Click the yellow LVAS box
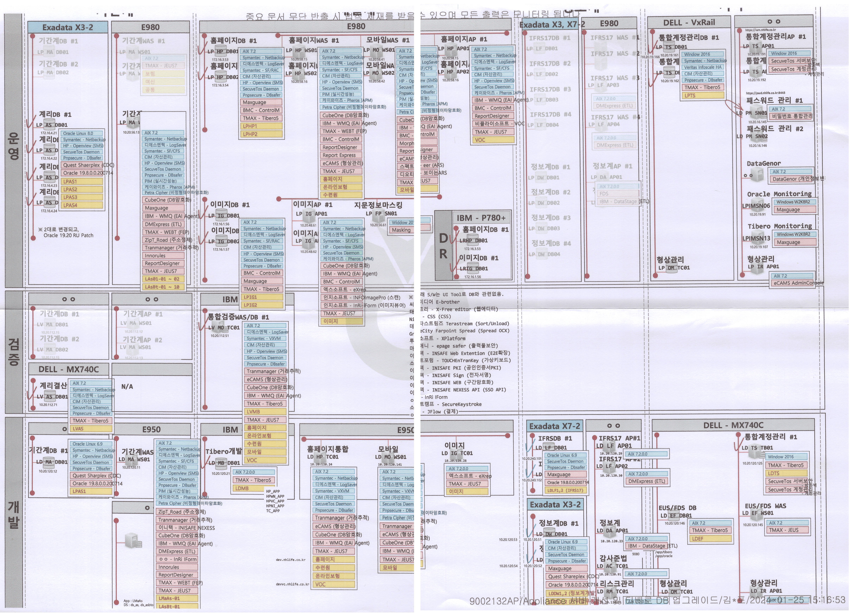This screenshot has height=616, width=854. 91,429
